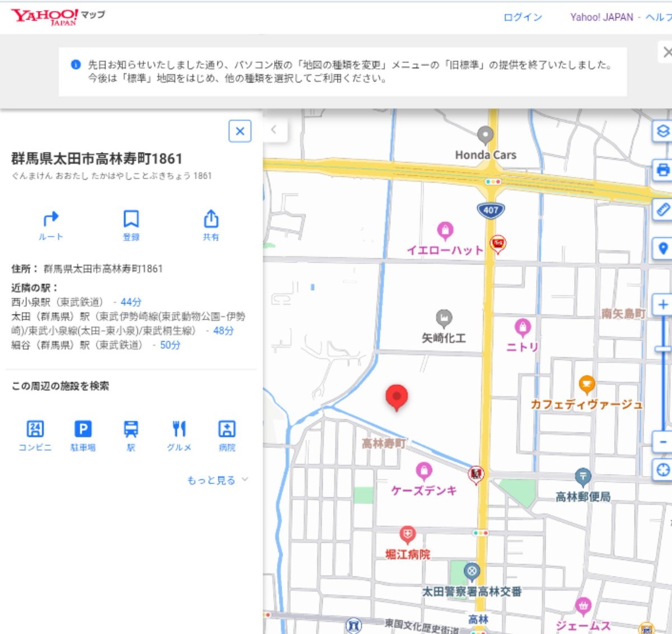Image resolution: width=672 pixels, height=634 pixels.
Task: Select the 堀江病院 hospital marker
Action: (x=408, y=535)
